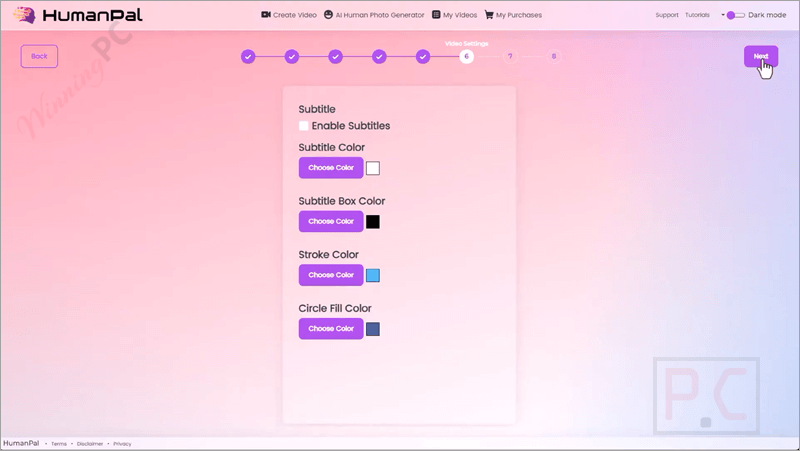The height and width of the screenshot is (451, 800).
Task: Open the Support link
Action: (667, 15)
